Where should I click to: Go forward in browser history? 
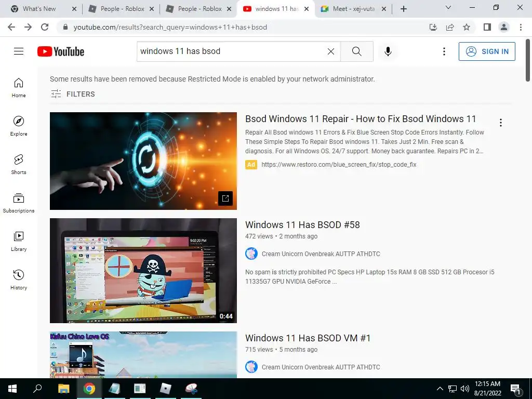tap(28, 27)
